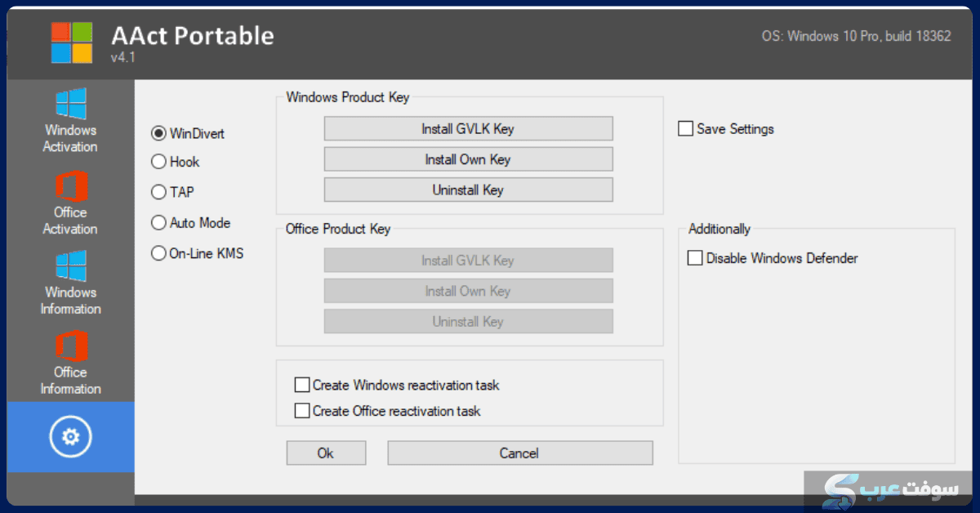Click Office Install GVLK Key button
This screenshot has height=513, width=980.
click(x=468, y=261)
